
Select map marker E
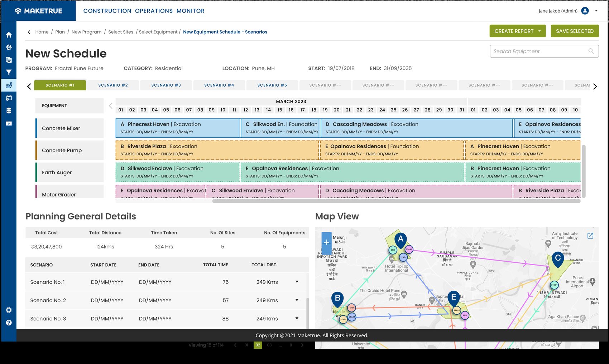pyautogui.click(x=454, y=299)
